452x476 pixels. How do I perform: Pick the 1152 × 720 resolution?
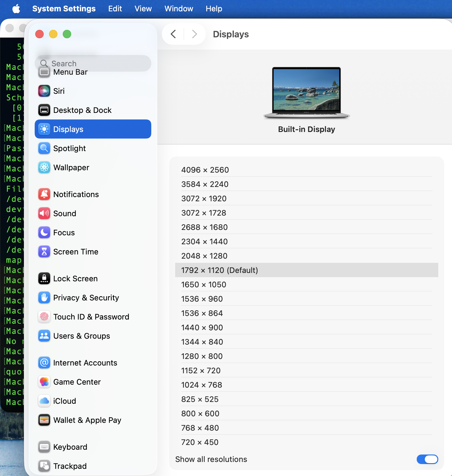coord(307,370)
